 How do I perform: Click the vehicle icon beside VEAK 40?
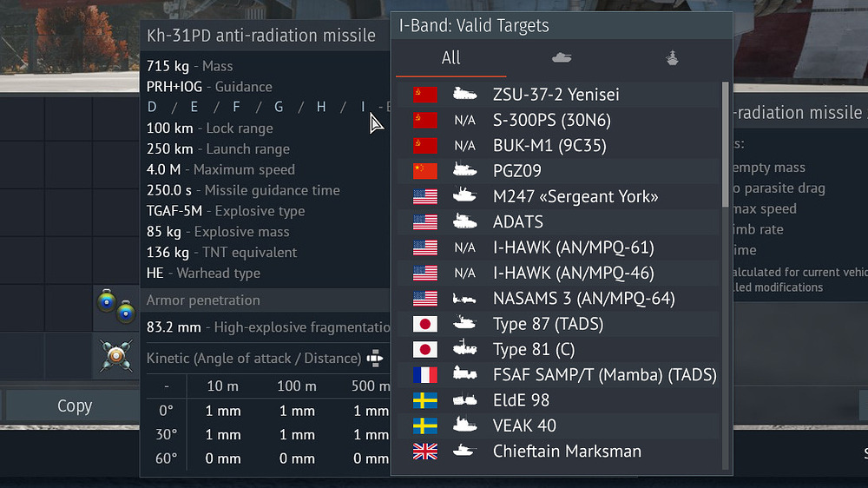(x=464, y=425)
